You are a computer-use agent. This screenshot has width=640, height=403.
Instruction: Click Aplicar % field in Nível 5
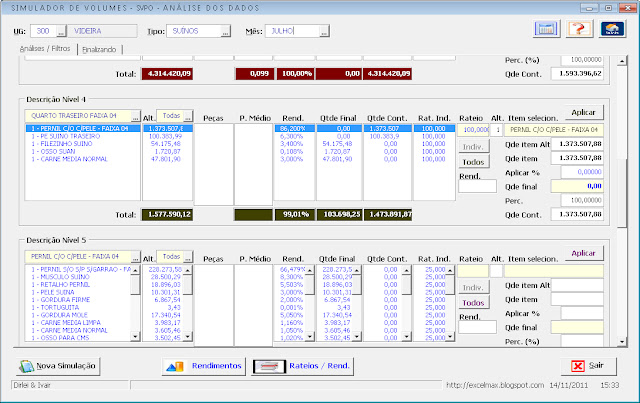582,313
